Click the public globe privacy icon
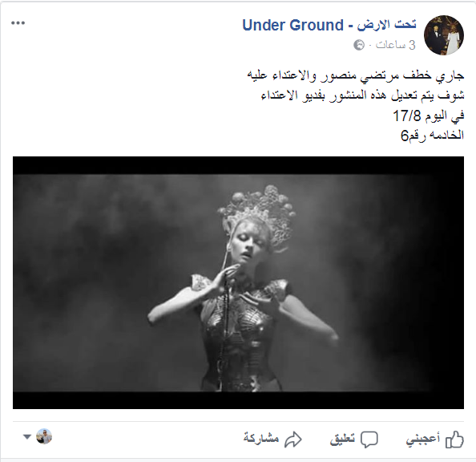Screen dimensions: 476x462 (359, 45)
